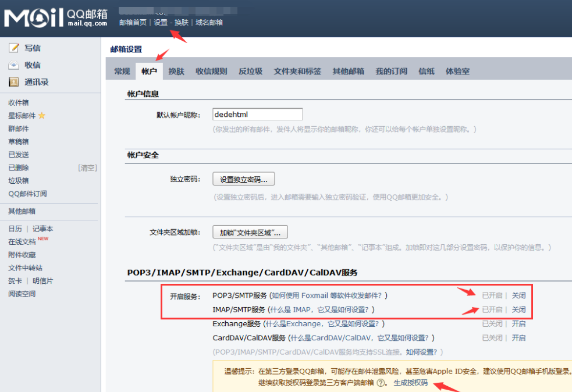Open 邮箱首页 in the top navigation
The image size is (572, 392).
pyautogui.click(x=133, y=23)
